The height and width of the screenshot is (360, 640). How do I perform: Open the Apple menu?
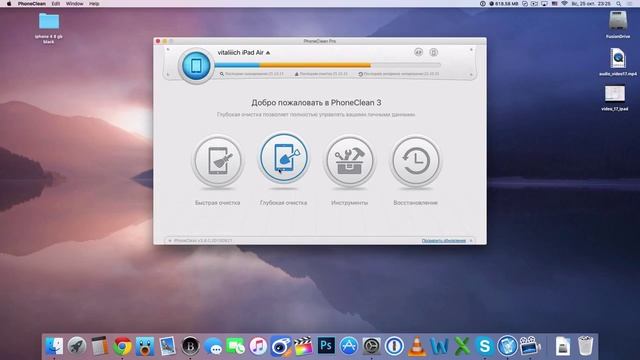pos(9,4)
